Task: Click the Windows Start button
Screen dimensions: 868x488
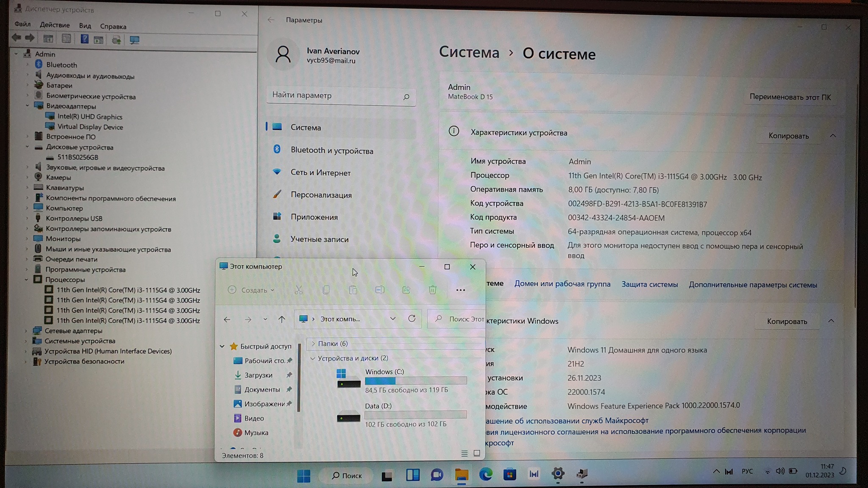Action: [x=303, y=476]
